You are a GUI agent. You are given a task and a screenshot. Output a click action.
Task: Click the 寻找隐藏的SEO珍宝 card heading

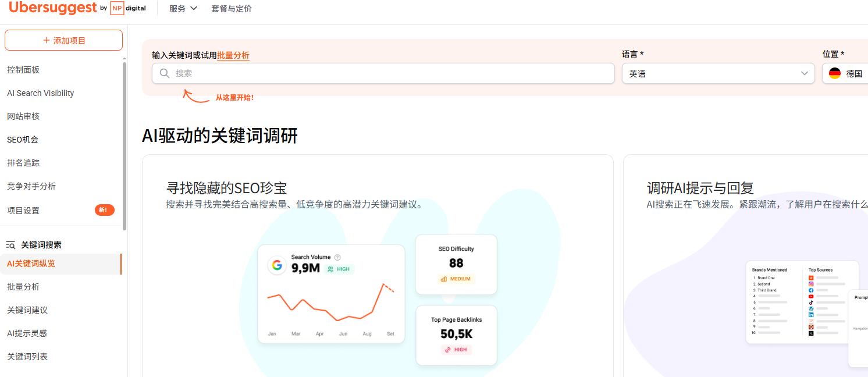click(x=227, y=188)
